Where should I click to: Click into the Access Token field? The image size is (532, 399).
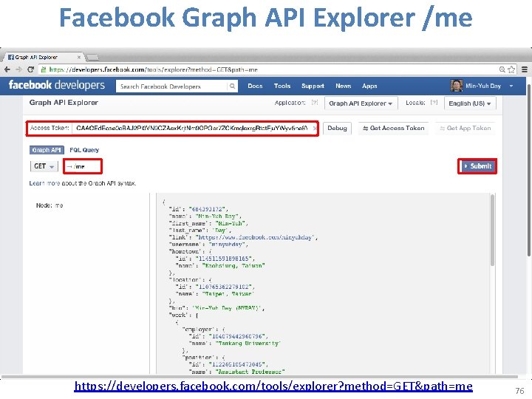coord(192,129)
